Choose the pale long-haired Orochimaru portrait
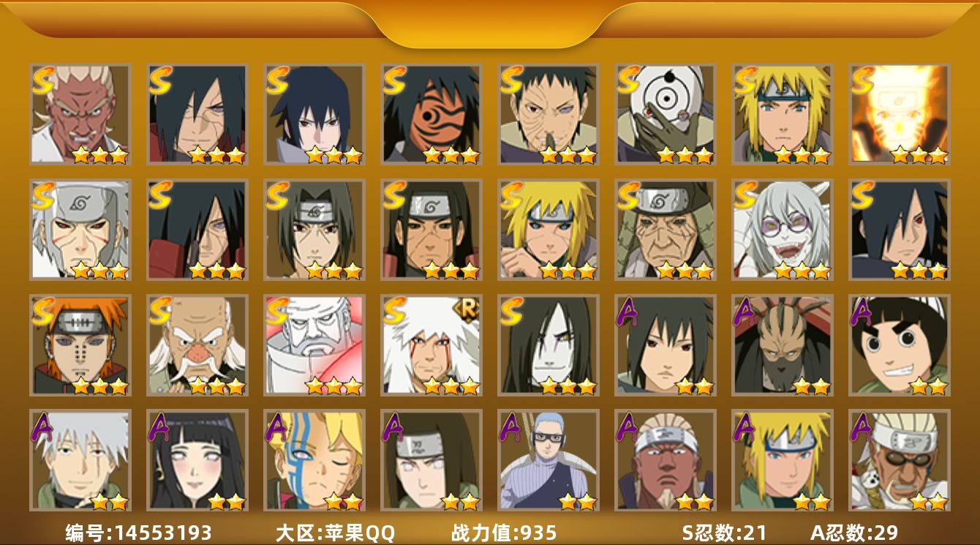Screen dimensions: 980x545 point(549,345)
